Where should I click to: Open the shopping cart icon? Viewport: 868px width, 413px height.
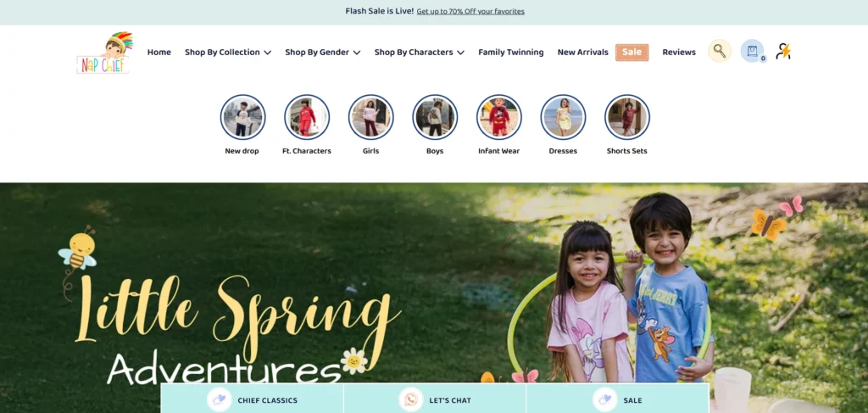(x=752, y=51)
